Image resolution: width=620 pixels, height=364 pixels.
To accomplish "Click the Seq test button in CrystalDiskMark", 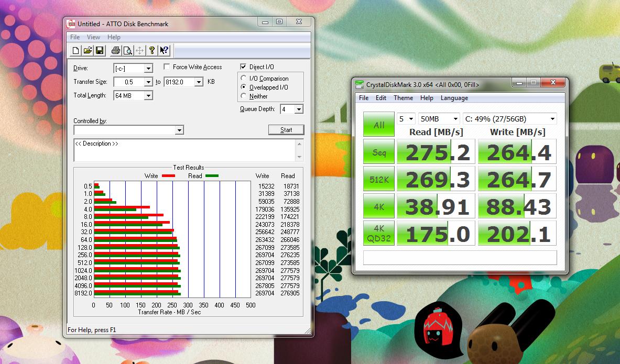I will (379, 152).
